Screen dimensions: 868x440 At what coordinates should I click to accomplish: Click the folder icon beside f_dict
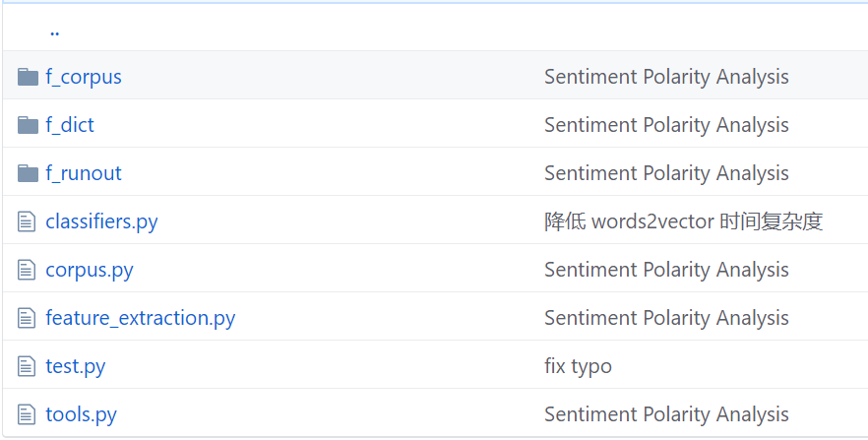28,125
